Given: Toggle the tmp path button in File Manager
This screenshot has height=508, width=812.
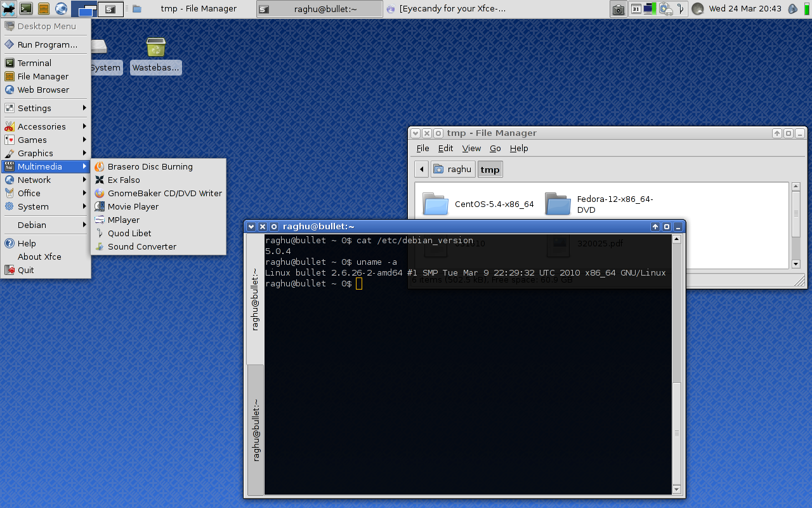Looking at the screenshot, I should tap(490, 170).
